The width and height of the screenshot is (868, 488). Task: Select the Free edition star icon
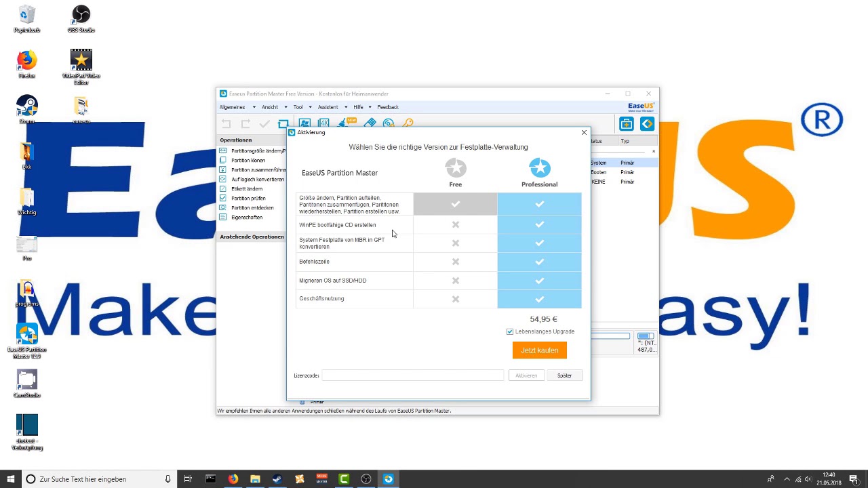tap(456, 168)
